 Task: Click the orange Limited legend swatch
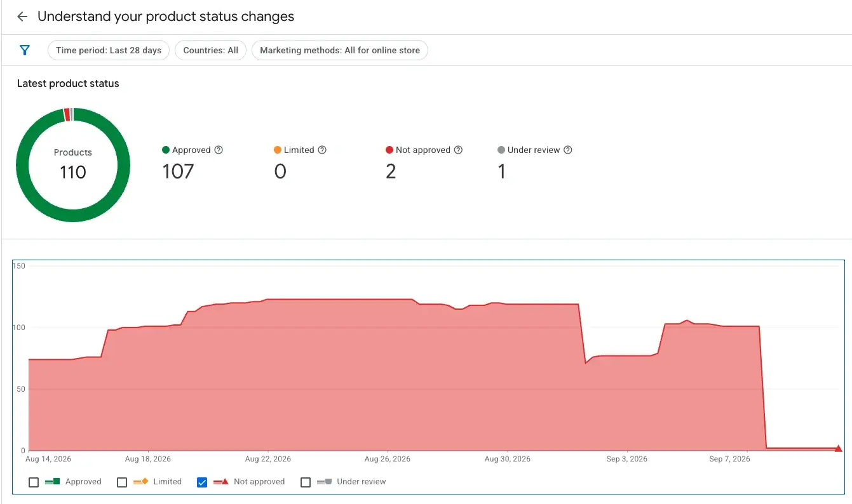tap(140, 482)
